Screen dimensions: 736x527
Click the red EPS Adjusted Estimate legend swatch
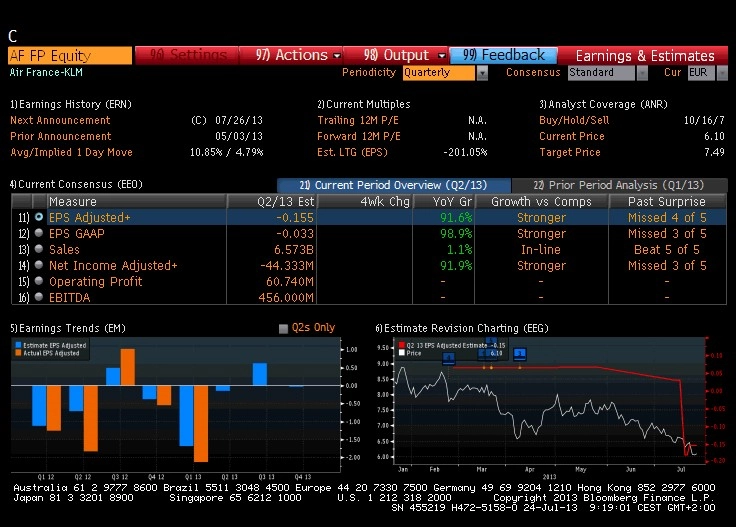(402, 345)
